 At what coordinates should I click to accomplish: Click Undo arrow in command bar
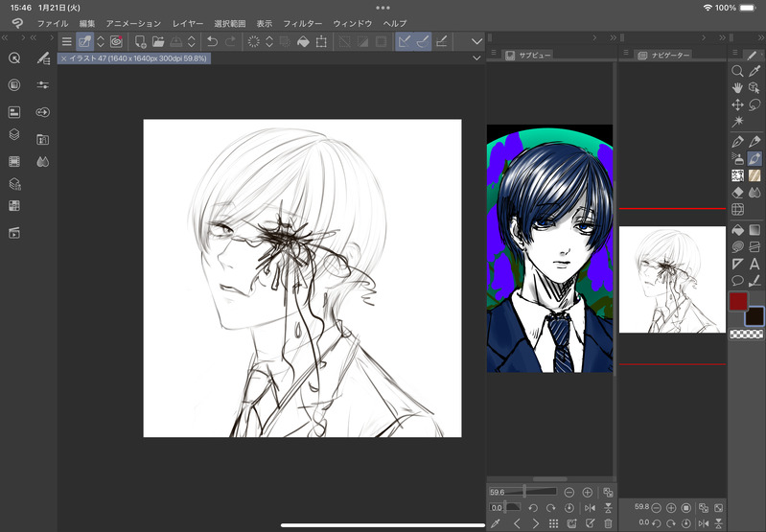point(212,41)
